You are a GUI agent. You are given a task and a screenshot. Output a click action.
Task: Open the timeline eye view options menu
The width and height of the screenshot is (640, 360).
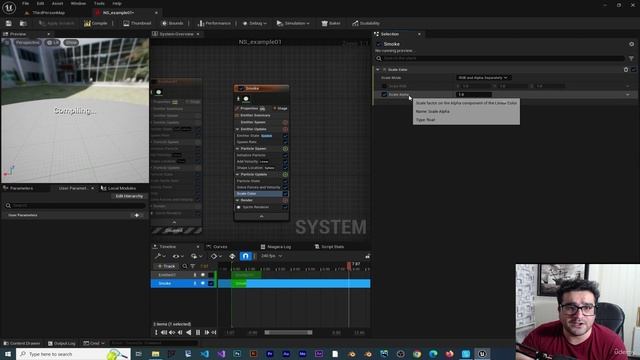click(178, 256)
